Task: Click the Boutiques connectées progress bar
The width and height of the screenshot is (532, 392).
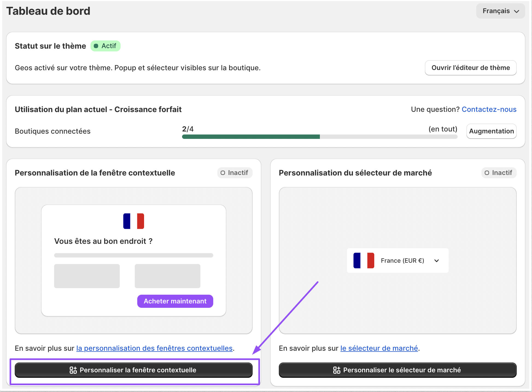Action: pyautogui.click(x=319, y=137)
